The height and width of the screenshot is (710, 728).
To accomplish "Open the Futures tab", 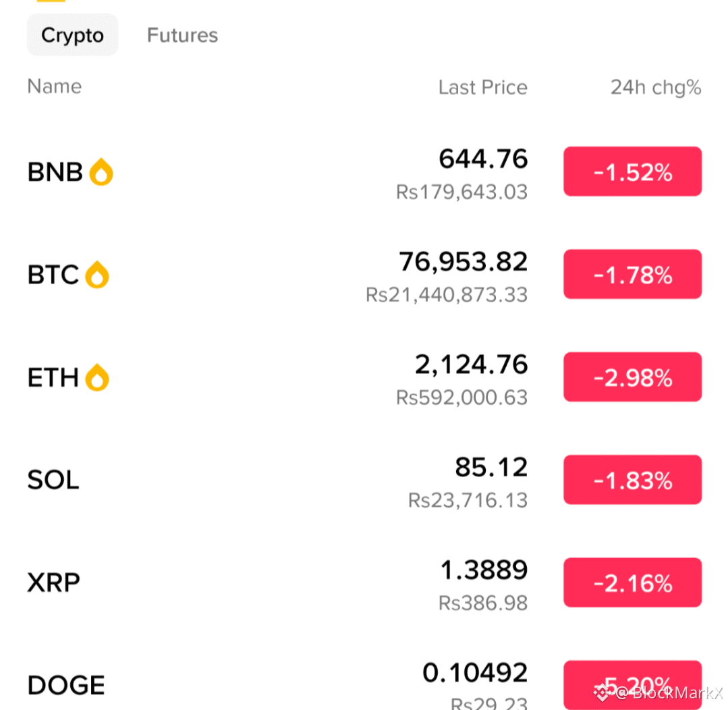I will tap(182, 35).
